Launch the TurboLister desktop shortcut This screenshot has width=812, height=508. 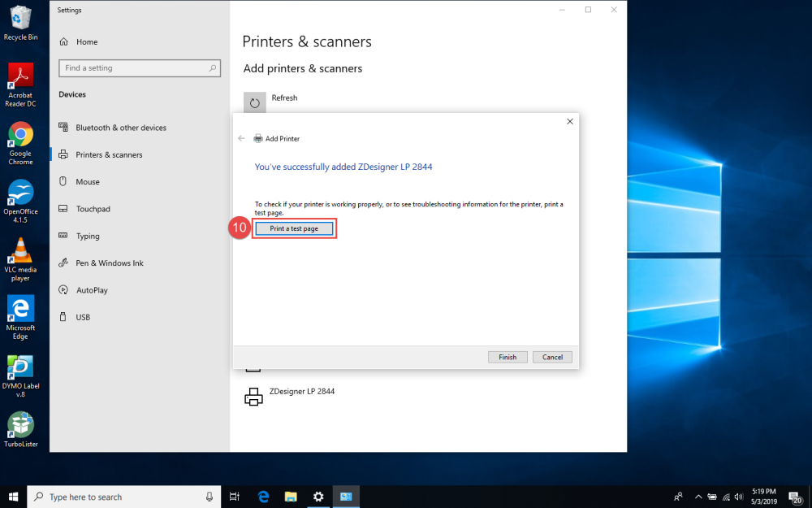point(20,429)
